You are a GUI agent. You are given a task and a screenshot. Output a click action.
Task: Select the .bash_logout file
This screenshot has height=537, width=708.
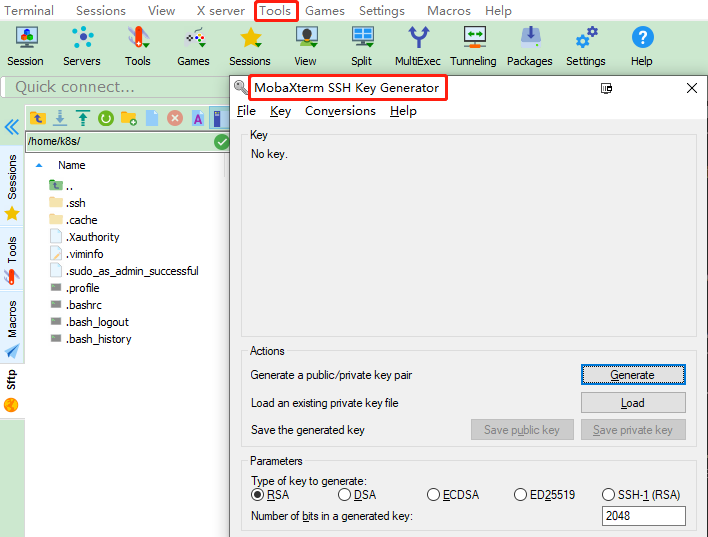pyautogui.click(x=89, y=322)
